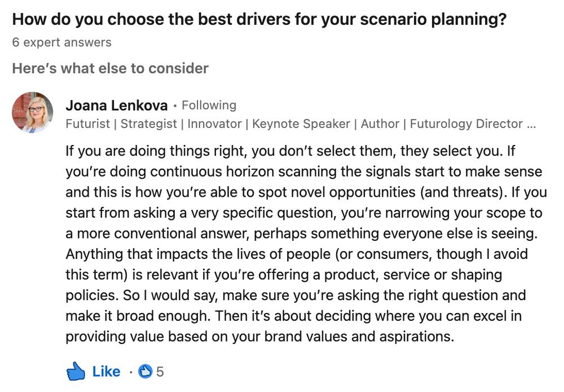Click the line mentioning 'continuous horizon scanning'

pos(304,171)
